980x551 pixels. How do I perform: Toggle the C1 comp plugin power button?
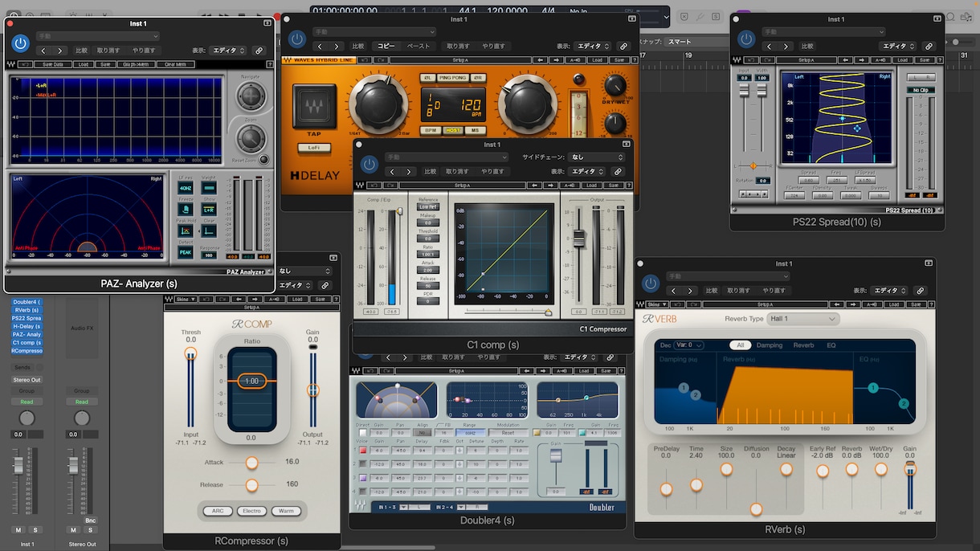(369, 164)
